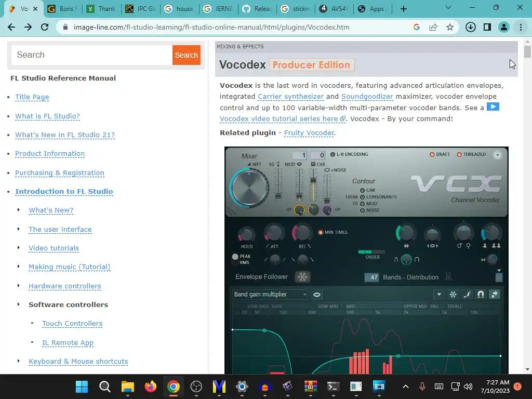The image size is (532, 399).
Task: Open the band editor options arrow menu
Action: coord(439,295)
